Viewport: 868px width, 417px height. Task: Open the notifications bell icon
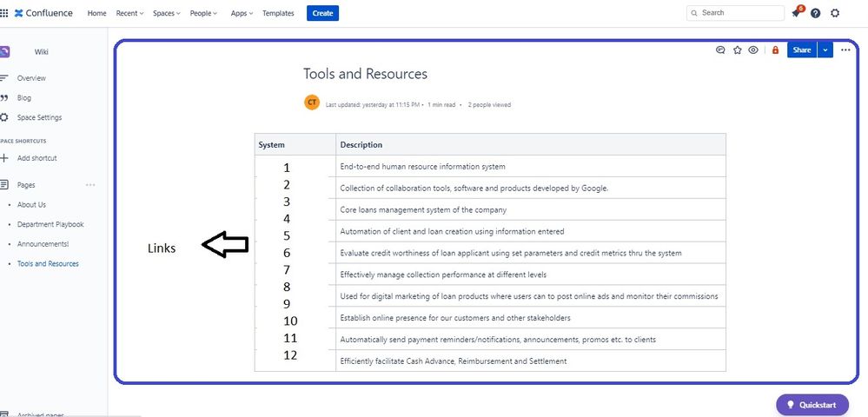(x=796, y=13)
